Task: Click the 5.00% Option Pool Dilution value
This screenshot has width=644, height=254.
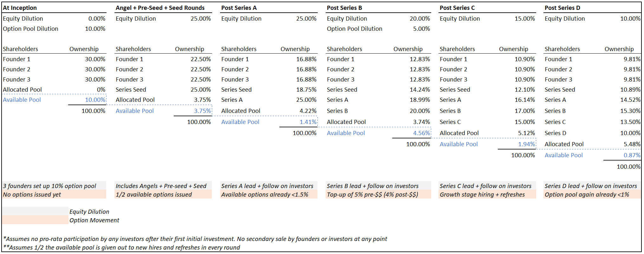Action: tap(421, 29)
